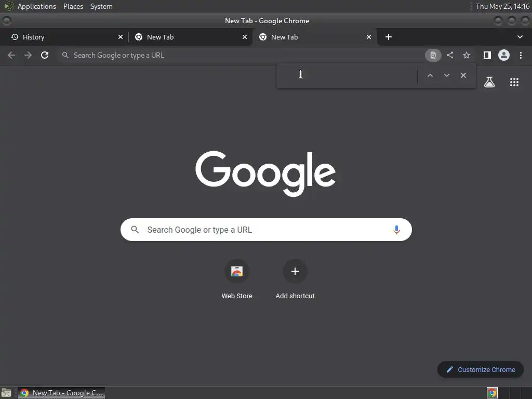The image size is (532, 399).
Task: Click the show desktop icon in taskbar
Action: point(6,393)
